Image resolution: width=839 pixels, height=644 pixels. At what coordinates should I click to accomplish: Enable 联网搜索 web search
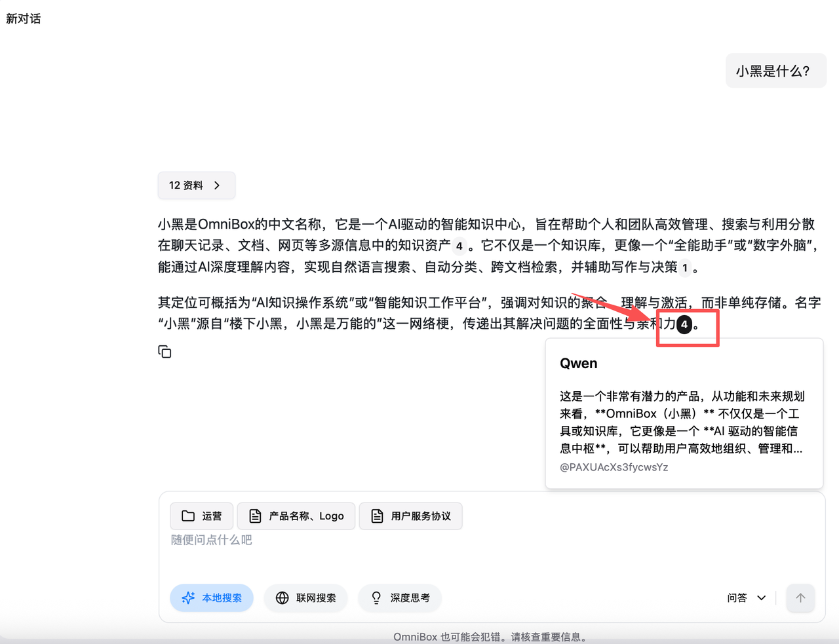click(306, 597)
